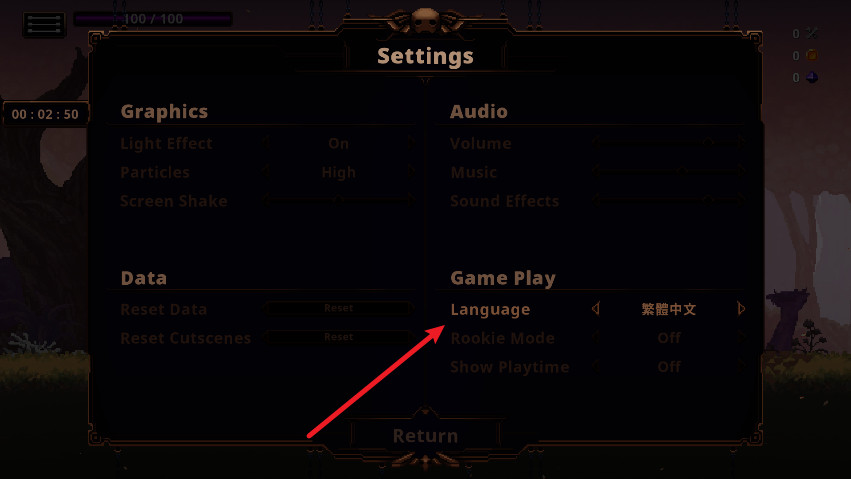Click the crossed swords kill counter icon
The image size is (851, 479).
(x=812, y=34)
